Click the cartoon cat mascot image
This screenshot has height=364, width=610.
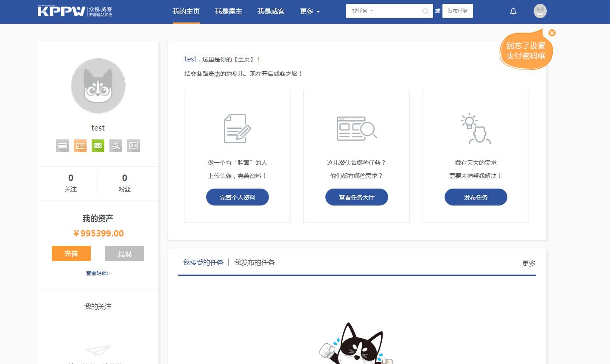tap(356, 344)
